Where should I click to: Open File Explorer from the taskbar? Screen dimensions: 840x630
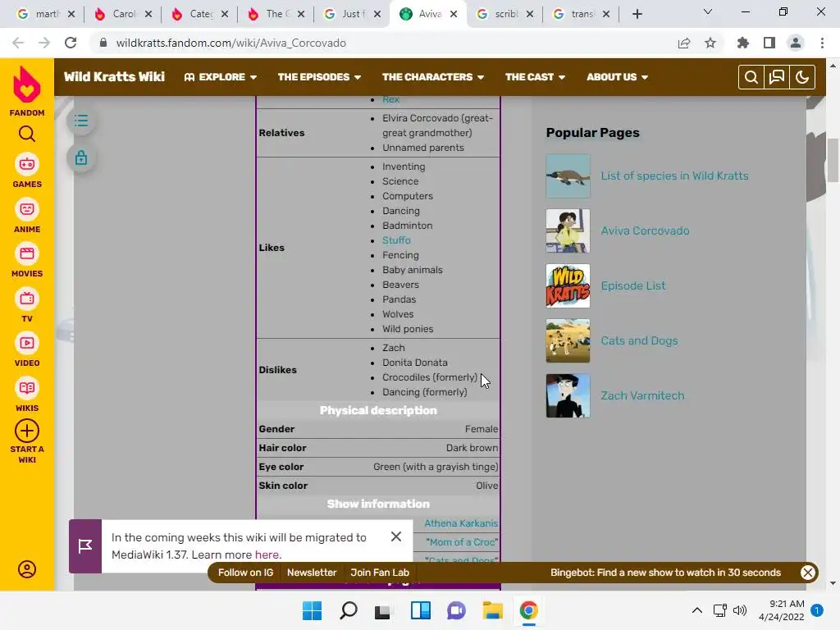click(492, 610)
